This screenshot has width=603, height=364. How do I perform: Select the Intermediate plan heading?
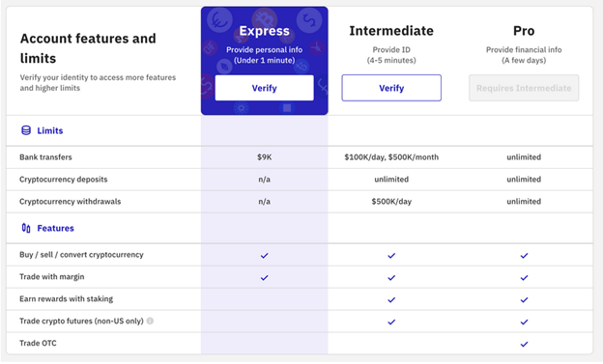pyautogui.click(x=391, y=31)
